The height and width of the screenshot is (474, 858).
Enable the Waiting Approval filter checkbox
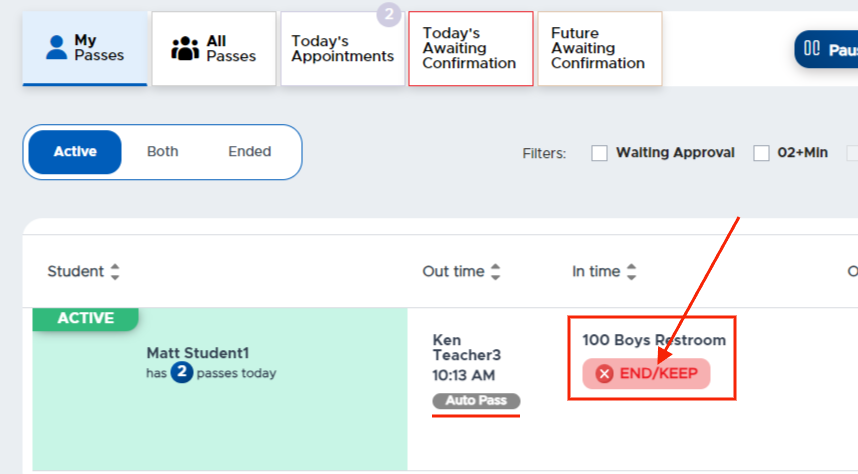pyautogui.click(x=599, y=153)
